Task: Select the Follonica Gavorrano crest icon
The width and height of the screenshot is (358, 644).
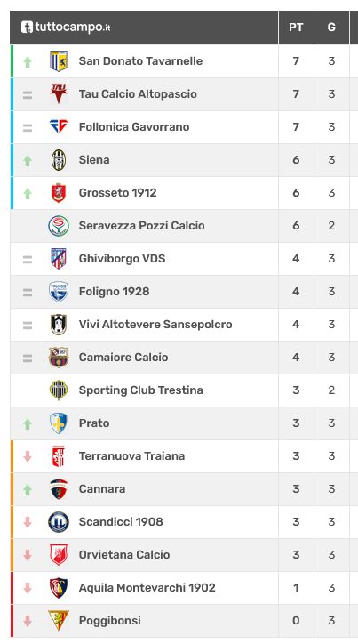Action: 59,126
